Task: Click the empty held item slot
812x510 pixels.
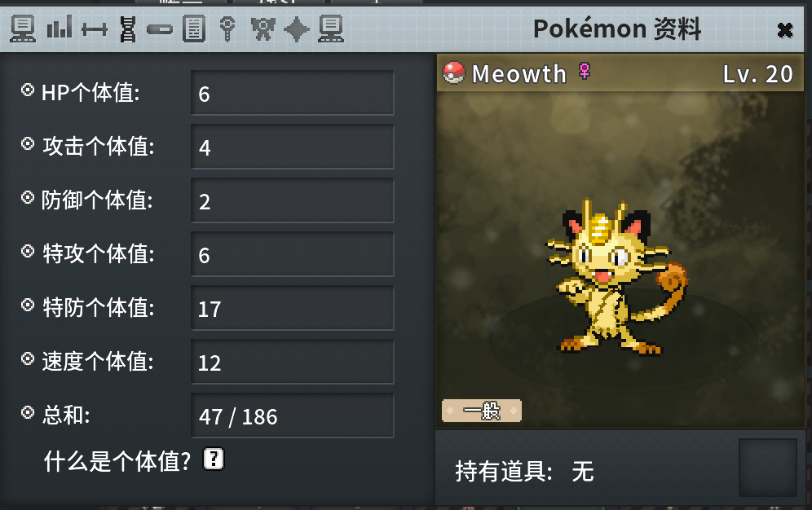Action: point(767,468)
